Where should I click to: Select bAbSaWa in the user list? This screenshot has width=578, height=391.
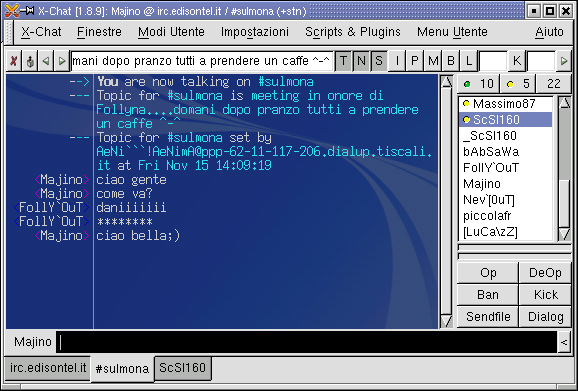(505, 152)
